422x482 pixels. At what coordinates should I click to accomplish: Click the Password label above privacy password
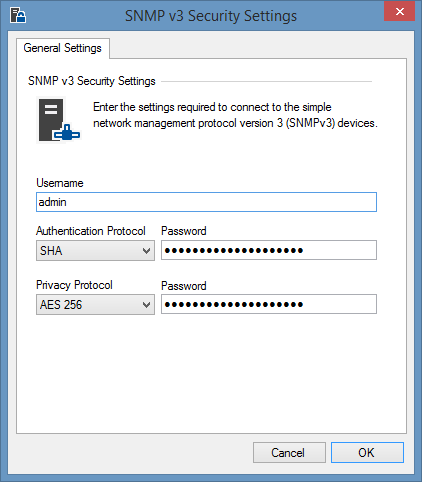click(x=184, y=286)
